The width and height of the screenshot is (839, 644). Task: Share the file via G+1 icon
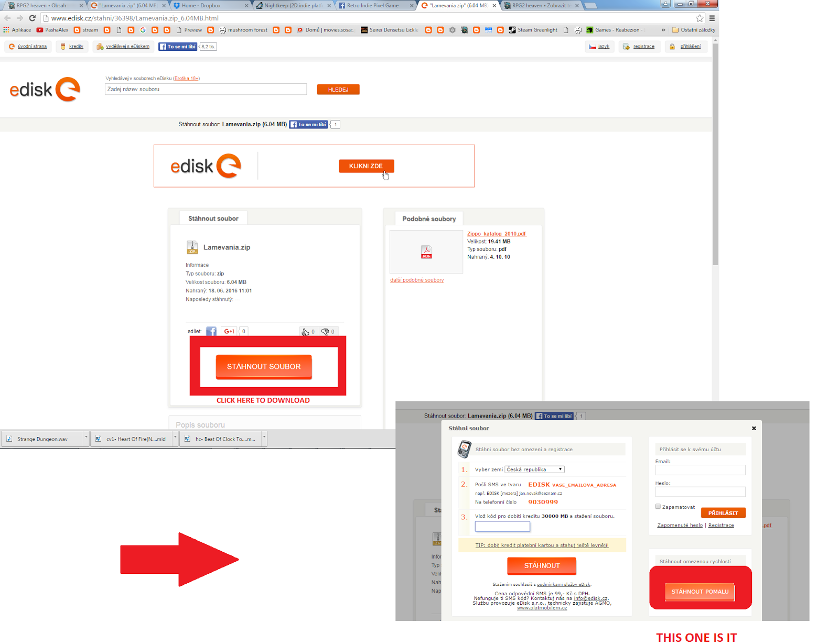coord(229,331)
